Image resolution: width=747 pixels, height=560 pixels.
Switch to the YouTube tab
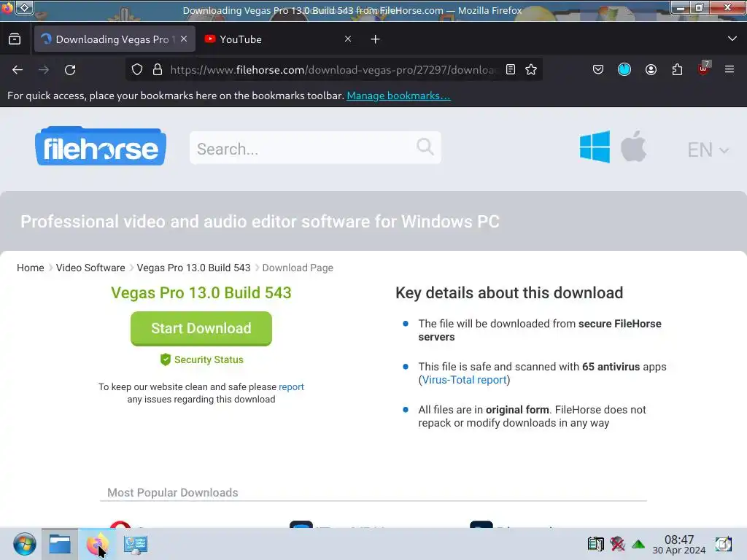(x=279, y=39)
